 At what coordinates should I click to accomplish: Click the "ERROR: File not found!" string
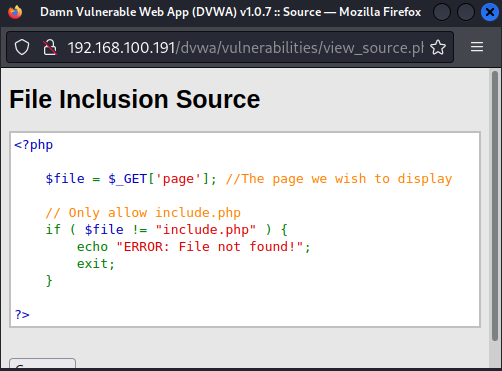(x=210, y=247)
